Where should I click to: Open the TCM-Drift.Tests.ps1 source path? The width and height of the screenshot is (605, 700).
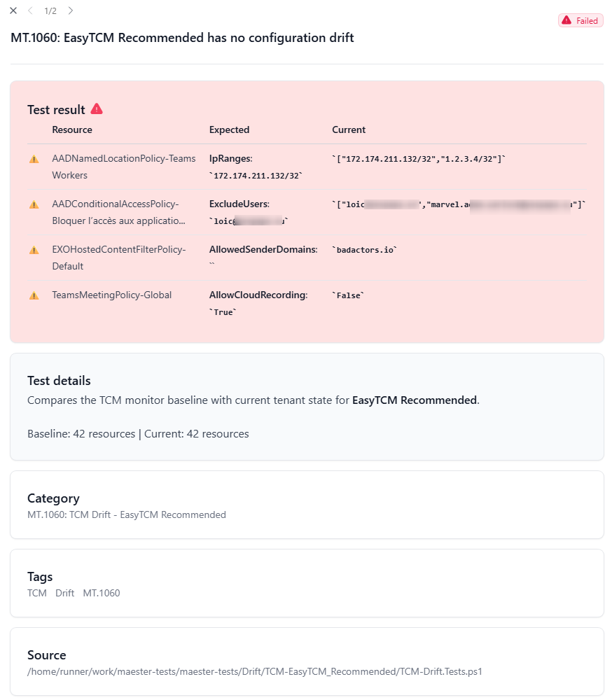[255, 671]
